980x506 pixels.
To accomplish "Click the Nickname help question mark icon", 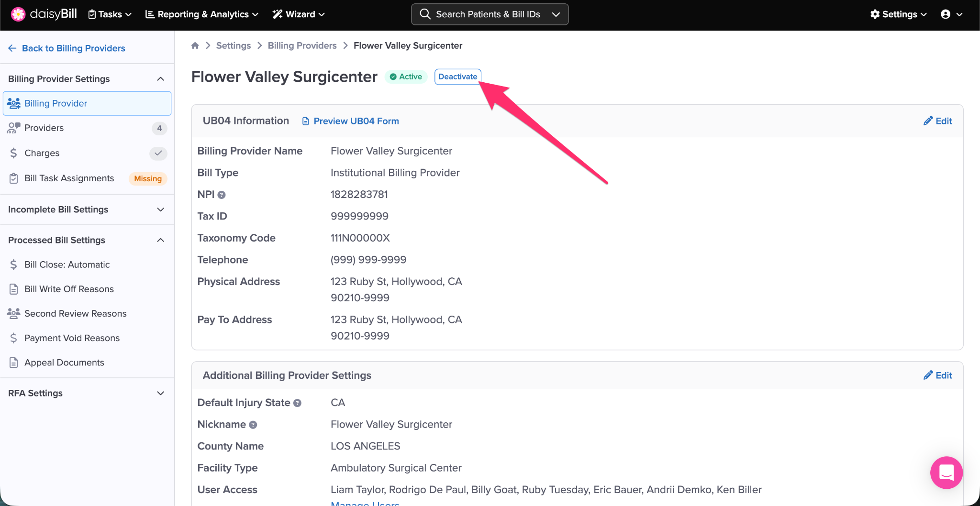I will [x=253, y=425].
